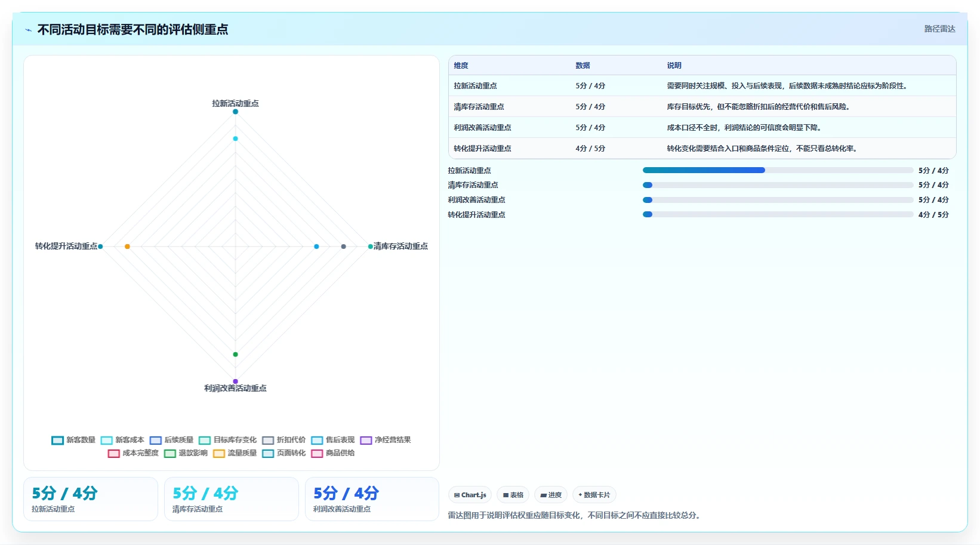Viewport: 980px width, 545px height.
Task: Click the radar axis label 转化提升活动重点
Action: [x=66, y=247]
